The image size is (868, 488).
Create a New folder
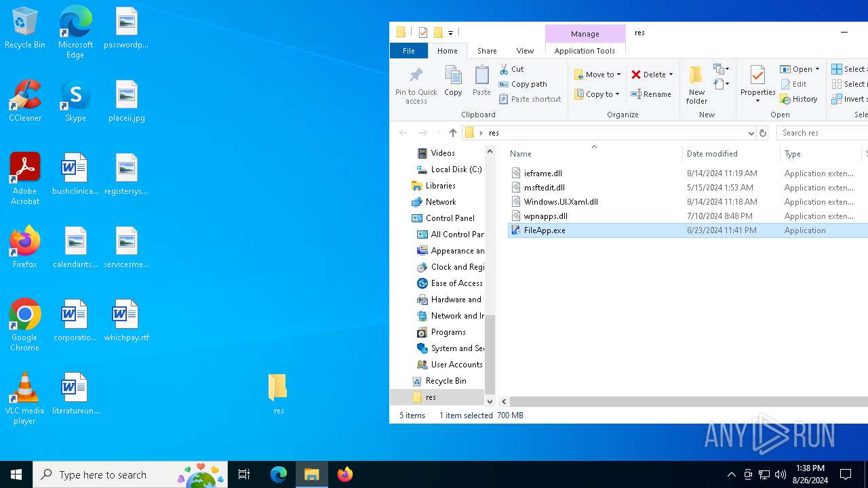coord(696,85)
